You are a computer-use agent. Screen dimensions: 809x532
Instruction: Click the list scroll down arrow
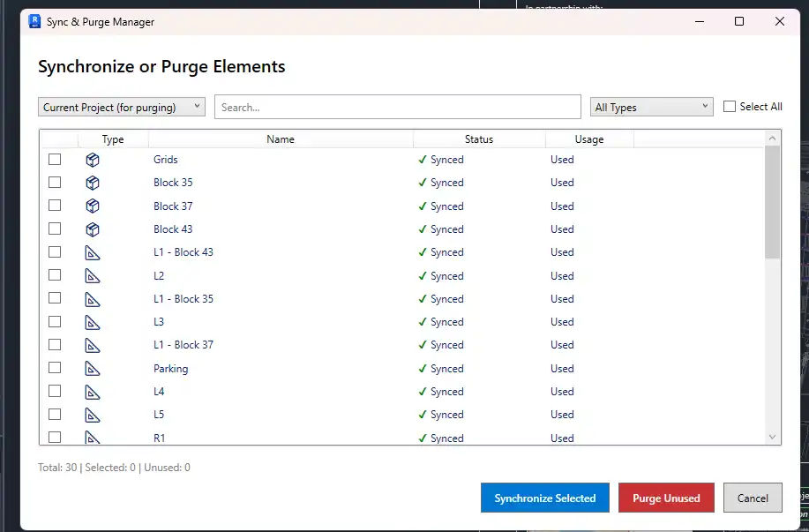(x=773, y=437)
